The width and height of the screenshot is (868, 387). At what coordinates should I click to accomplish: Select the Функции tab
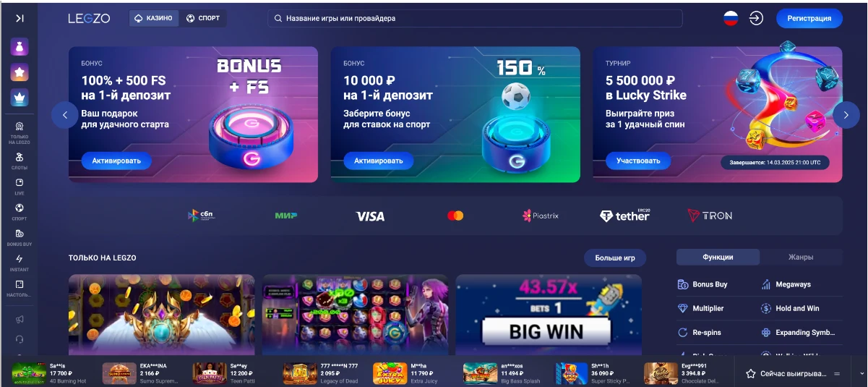tap(718, 257)
